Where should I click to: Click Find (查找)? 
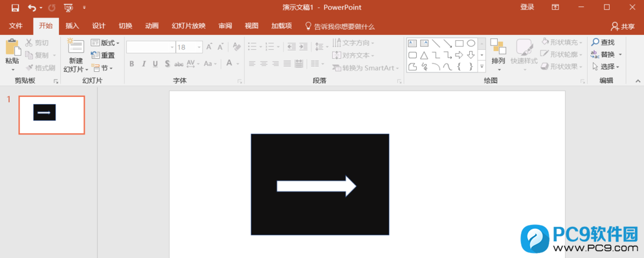(603, 42)
